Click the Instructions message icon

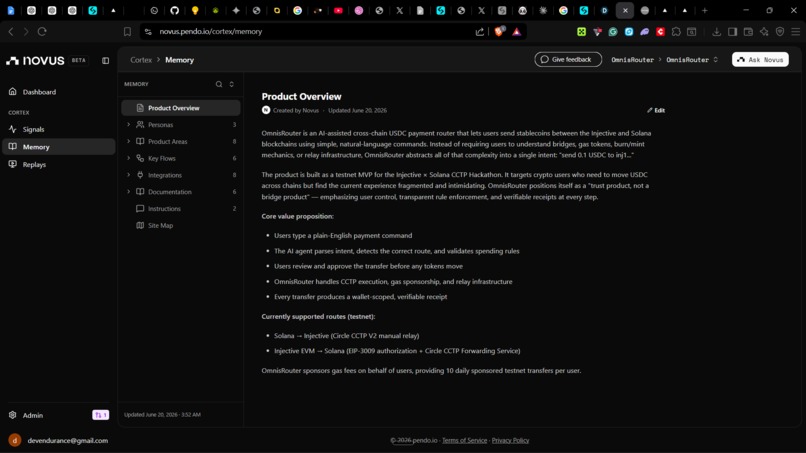click(x=140, y=209)
